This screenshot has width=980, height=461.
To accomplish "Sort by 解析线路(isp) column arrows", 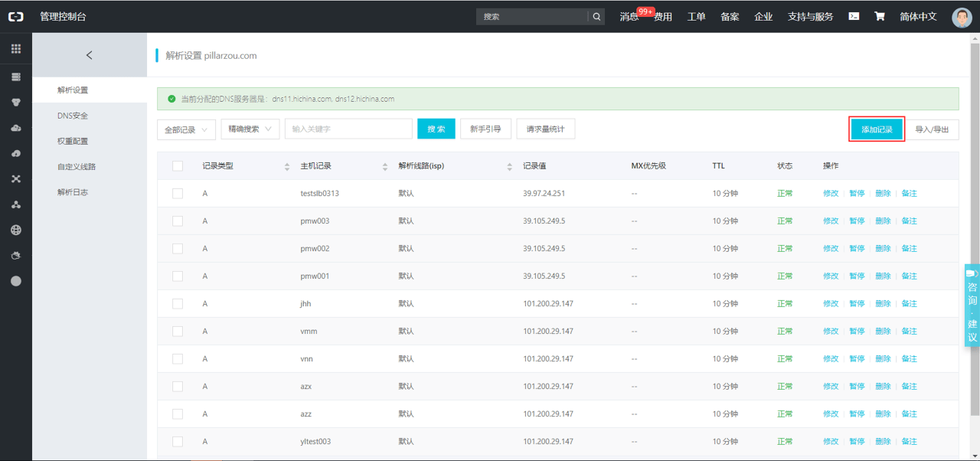I will coord(509,166).
